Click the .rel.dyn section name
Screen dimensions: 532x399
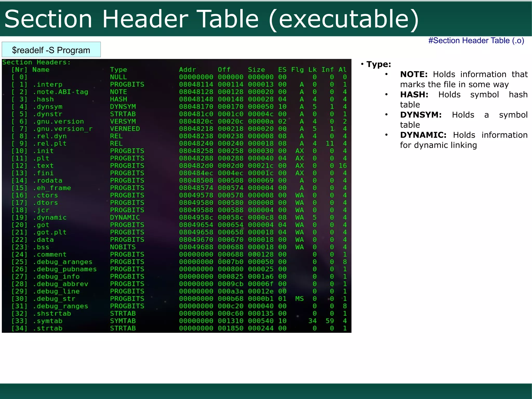pos(50,136)
